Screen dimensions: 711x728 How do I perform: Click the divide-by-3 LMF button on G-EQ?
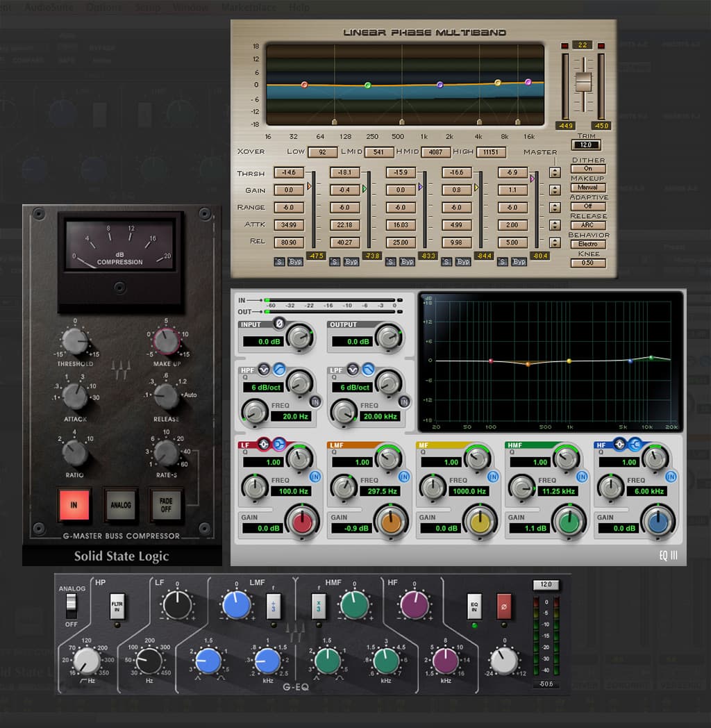tap(274, 606)
